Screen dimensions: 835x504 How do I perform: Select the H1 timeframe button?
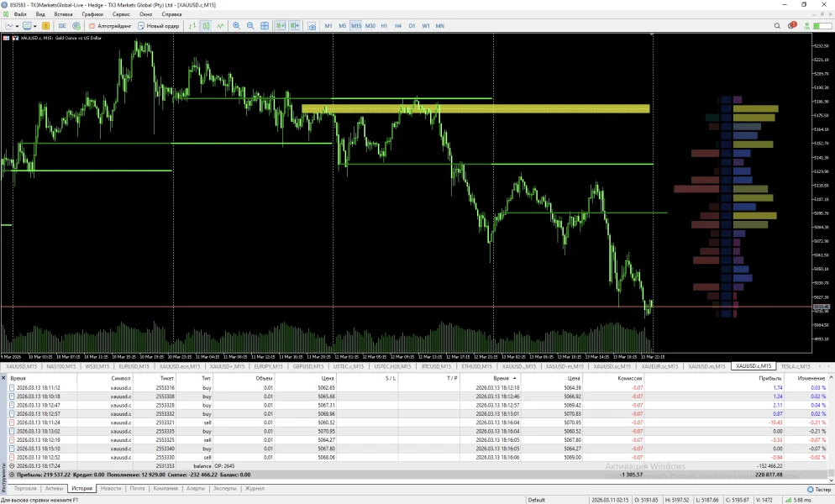(x=384, y=26)
